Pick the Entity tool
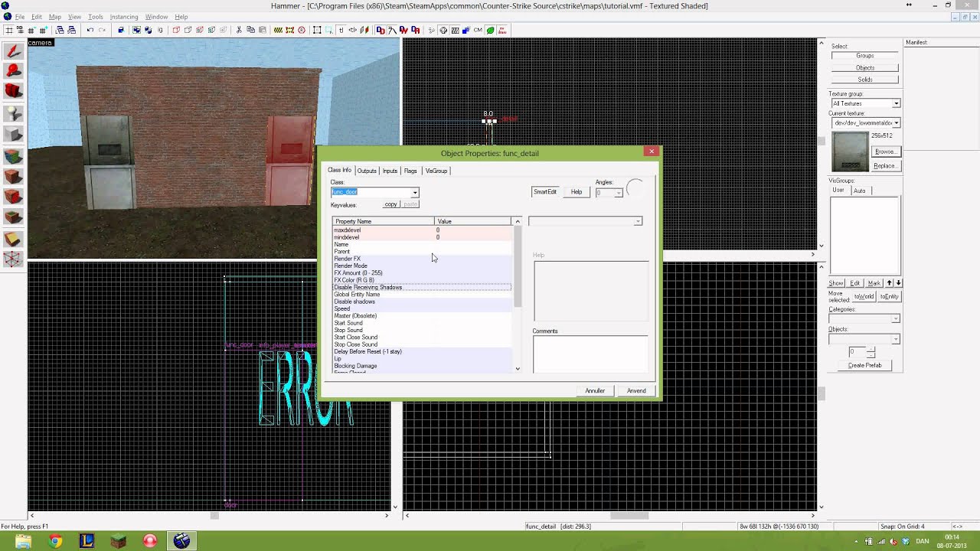Screen dimensions: 980x551 pos(13,114)
